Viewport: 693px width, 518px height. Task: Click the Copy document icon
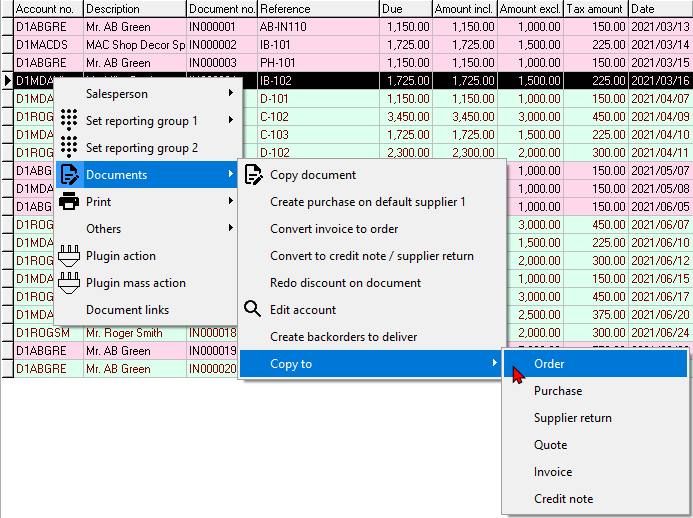(253, 175)
